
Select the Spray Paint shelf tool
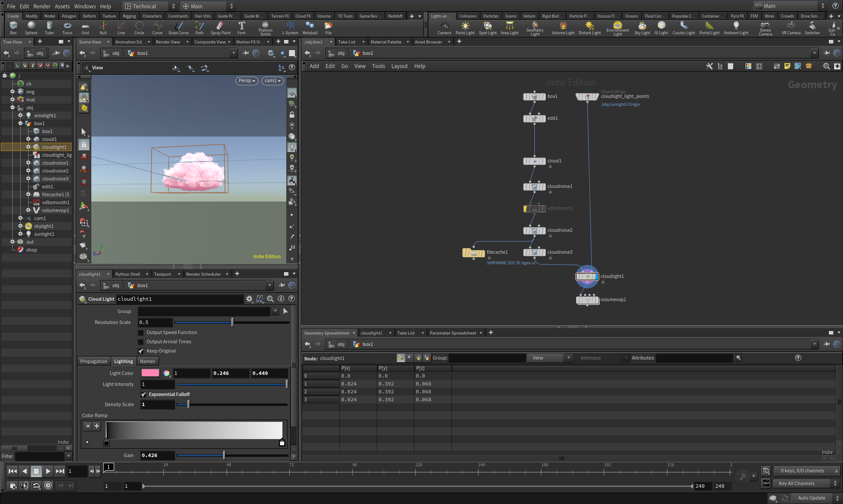pos(220,28)
